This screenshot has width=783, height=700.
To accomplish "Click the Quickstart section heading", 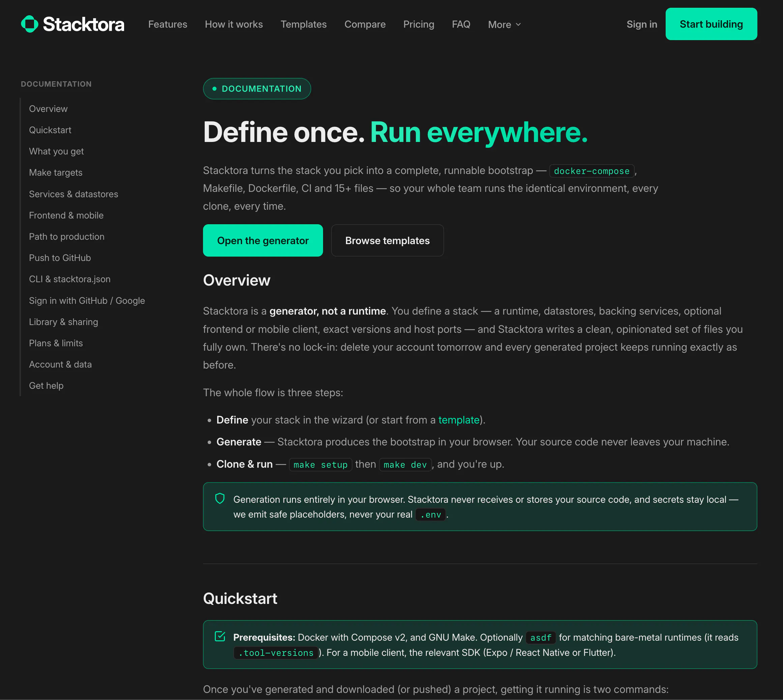I will 240,599.
